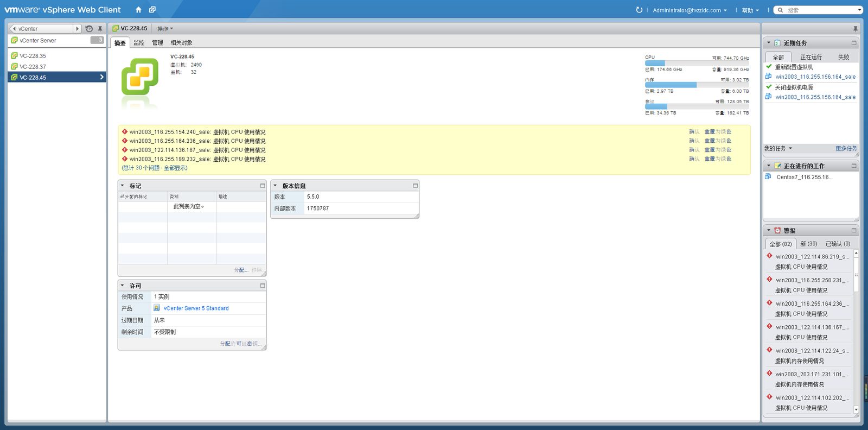Viewport: 868px width, 430px height.
Task: Reset to green for win2003_116.255.199.232_sale
Action: [718, 159]
